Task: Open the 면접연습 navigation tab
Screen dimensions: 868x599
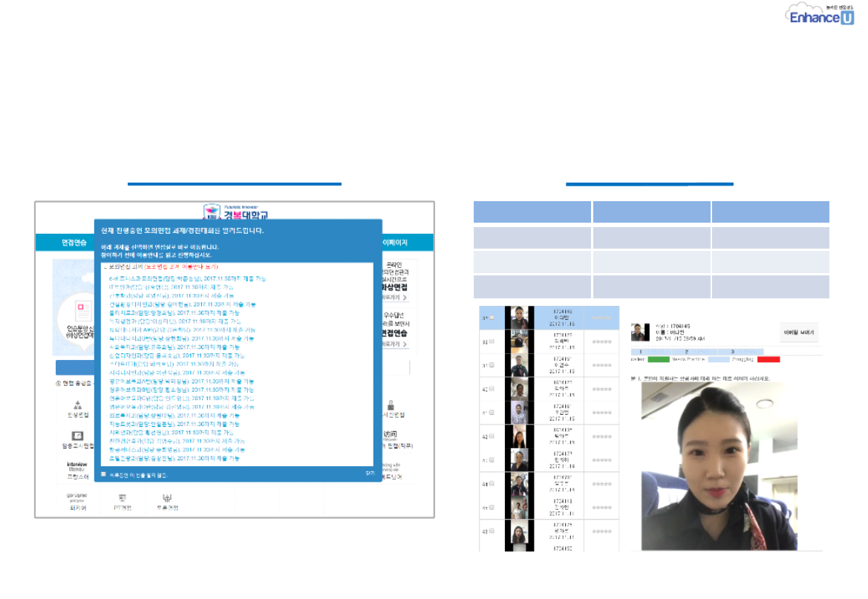Action: point(74,243)
